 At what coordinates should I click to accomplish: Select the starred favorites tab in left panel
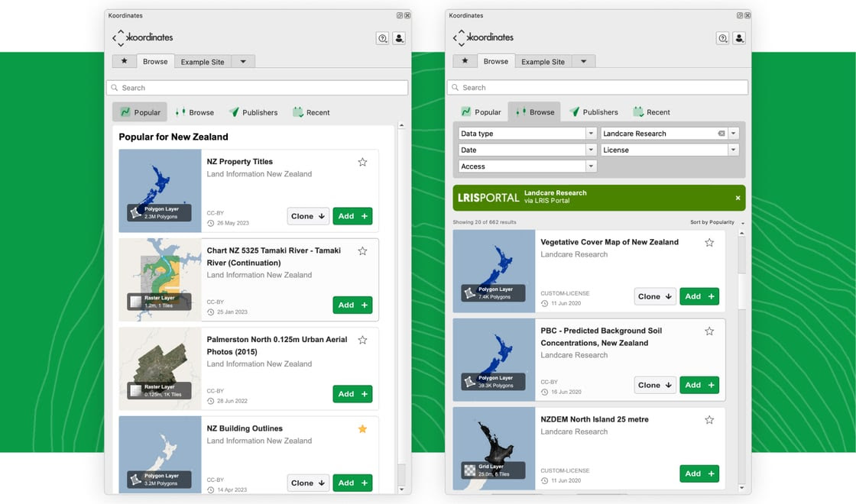pos(125,61)
